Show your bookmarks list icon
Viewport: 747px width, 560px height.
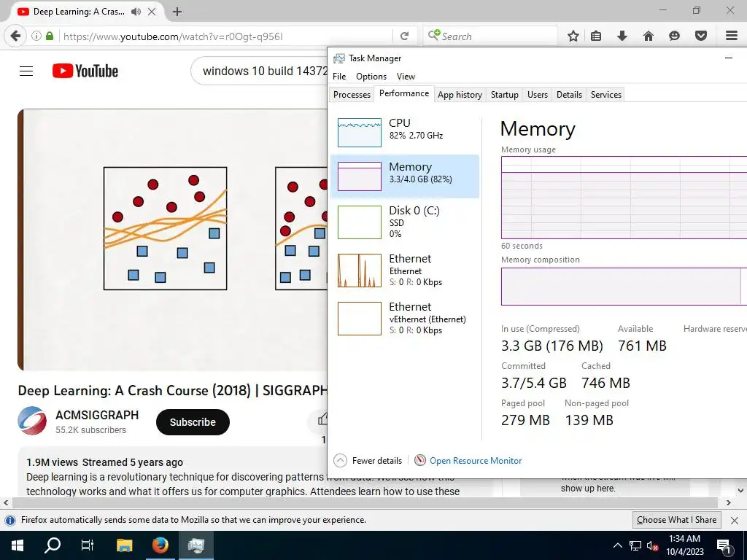596,36
